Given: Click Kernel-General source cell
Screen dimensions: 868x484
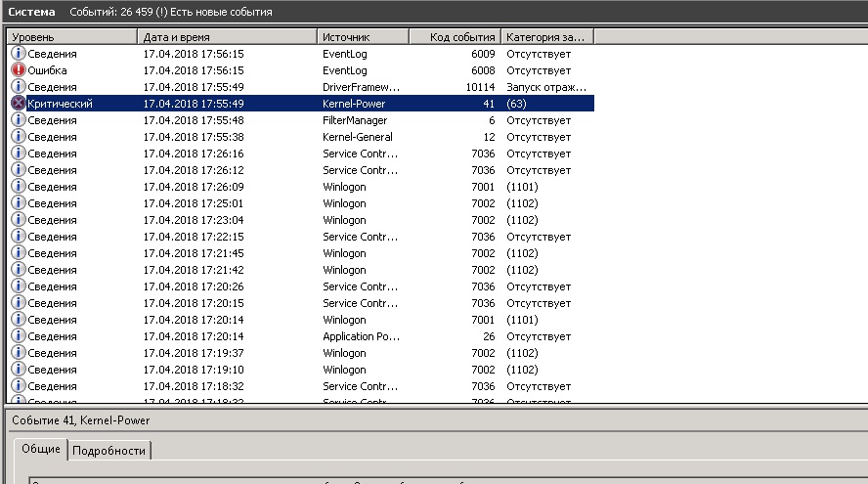Looking at the screenshot, I should [358, 137].
